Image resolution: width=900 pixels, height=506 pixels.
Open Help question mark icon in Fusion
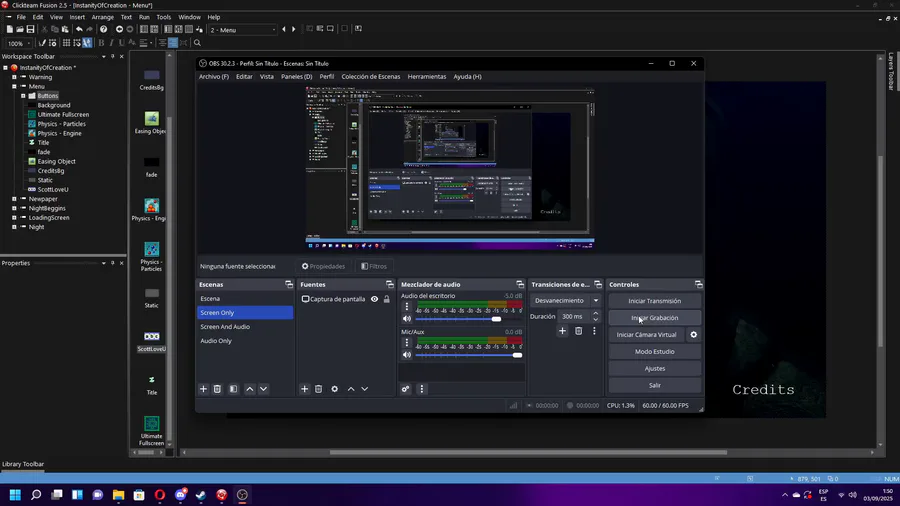tap(103, 29)
